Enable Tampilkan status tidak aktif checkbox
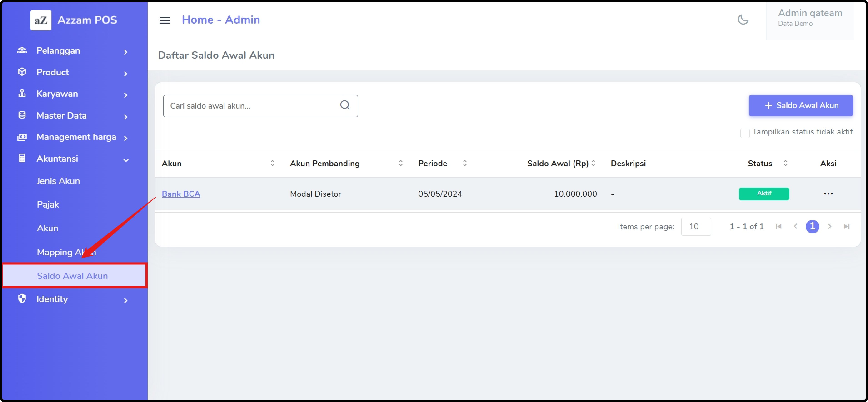 745,133
